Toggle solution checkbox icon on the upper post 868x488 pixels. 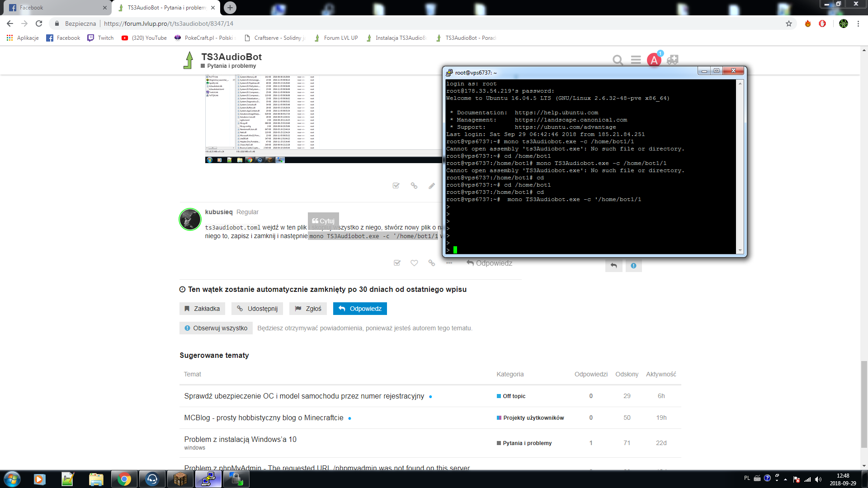(396, 186)
